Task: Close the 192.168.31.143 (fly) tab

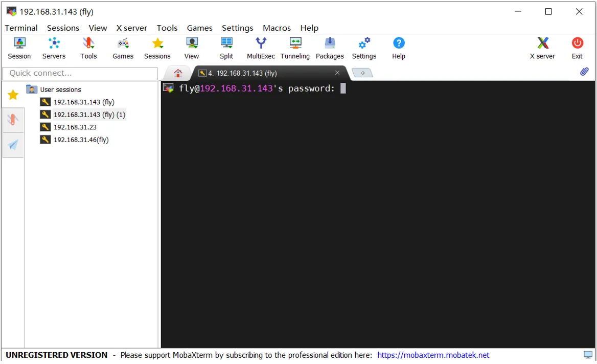Action: 337,73
